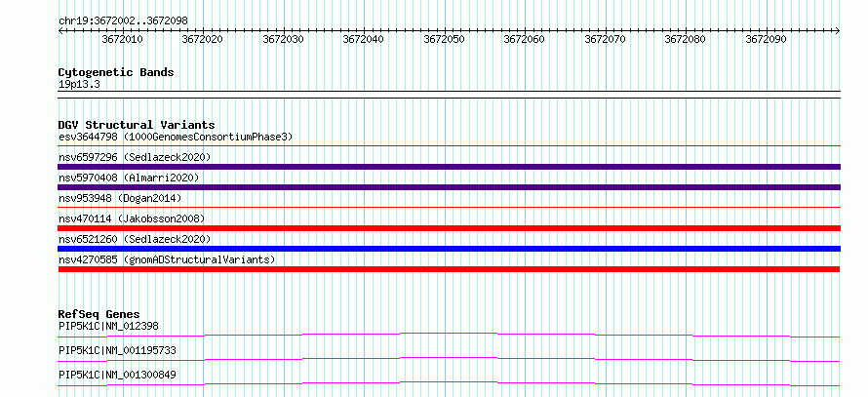This screenshot has height=397, width=868.
Task: Open transcript PIP5K1C|NM_001300849
Action: pos(117,375)
